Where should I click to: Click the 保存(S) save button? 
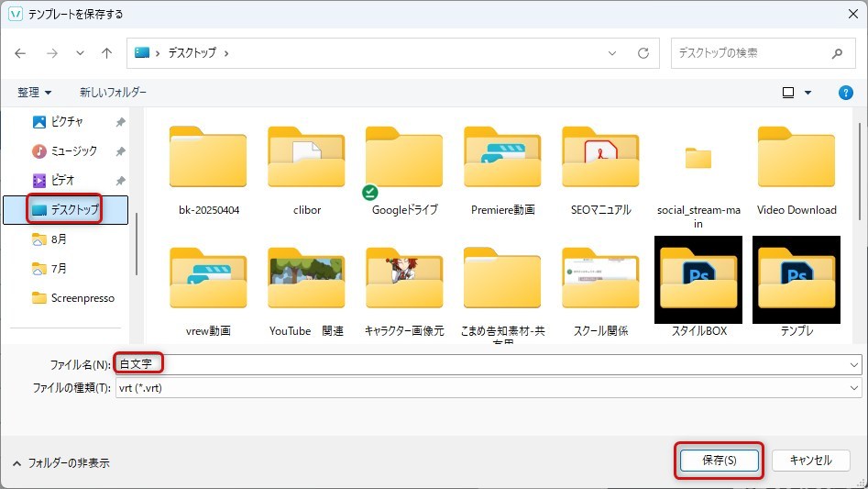coord(720,461)
